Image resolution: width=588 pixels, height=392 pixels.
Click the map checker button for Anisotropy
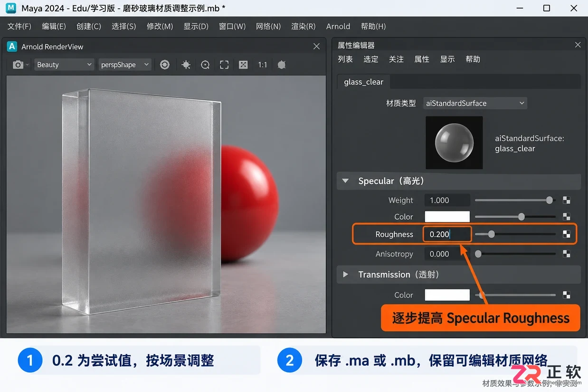(x=567, y=254)
